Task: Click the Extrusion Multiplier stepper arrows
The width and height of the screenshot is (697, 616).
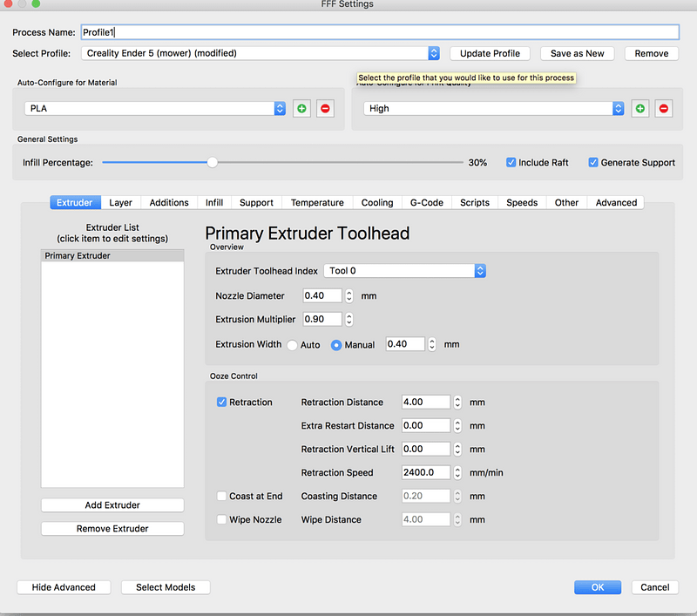Action: click(x=349, y=319)
